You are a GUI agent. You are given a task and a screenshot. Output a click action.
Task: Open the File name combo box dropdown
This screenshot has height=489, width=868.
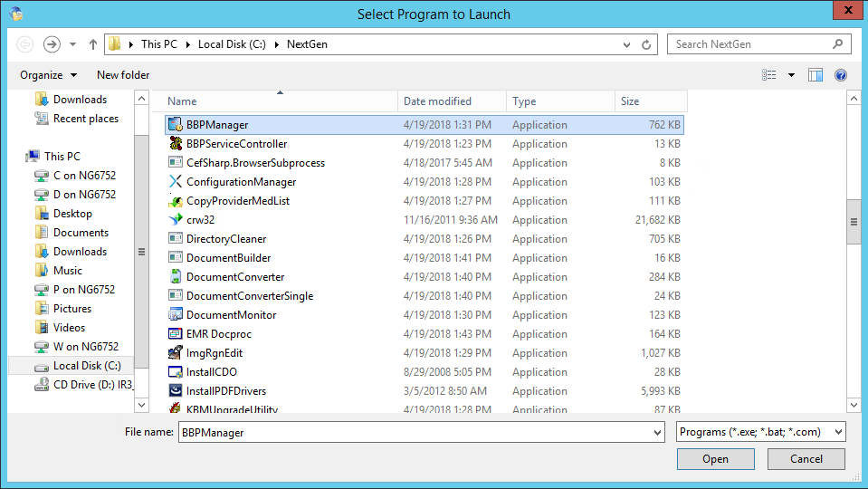coord(657,432)
